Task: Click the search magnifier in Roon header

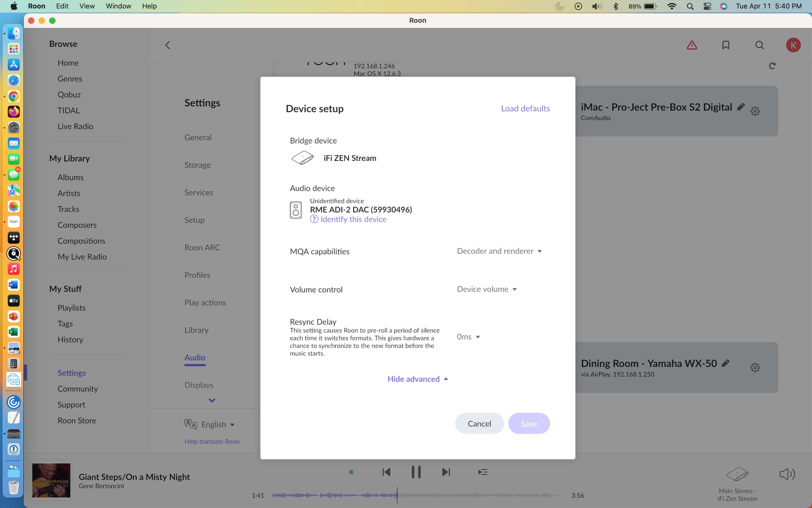Action: pyautogui.click(x=760, y=45)
